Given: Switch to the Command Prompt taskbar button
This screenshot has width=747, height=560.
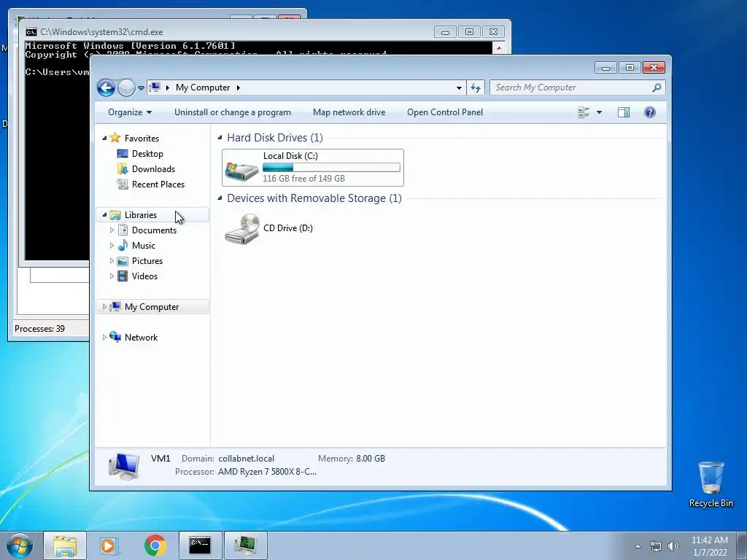Looking at the screenshot, I should pos(200,545).
